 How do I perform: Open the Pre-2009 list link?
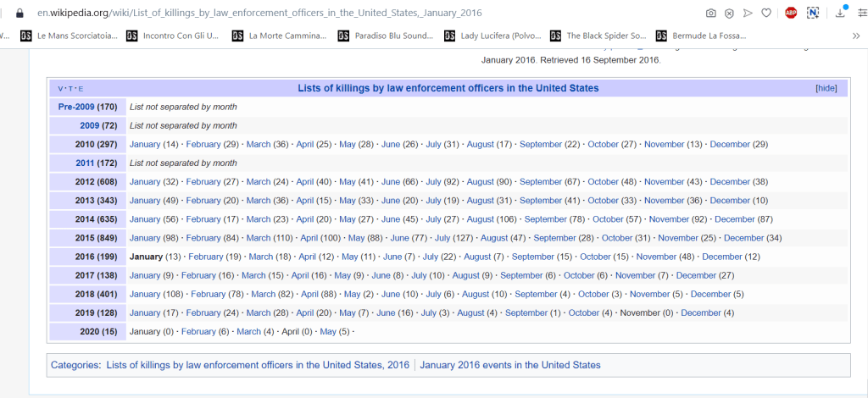click(75, 107)
